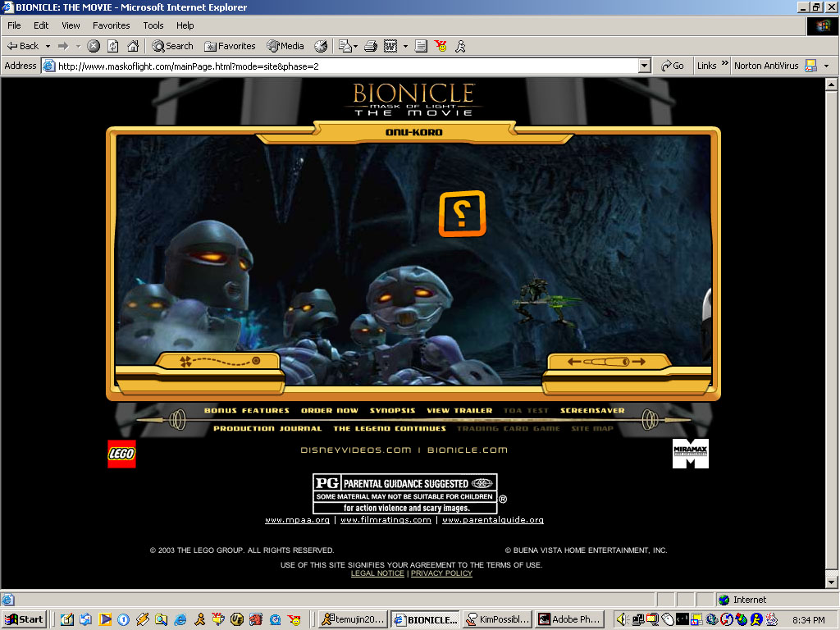
Task: Click the address URL field
Action: 345,66
